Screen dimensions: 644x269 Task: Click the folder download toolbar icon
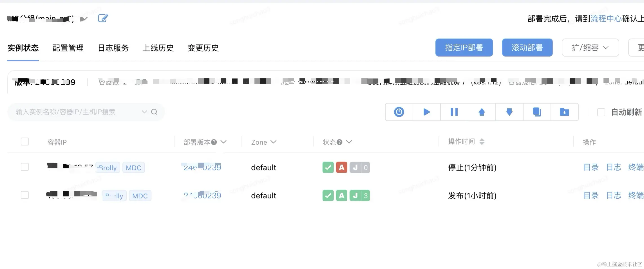(565, 112)
